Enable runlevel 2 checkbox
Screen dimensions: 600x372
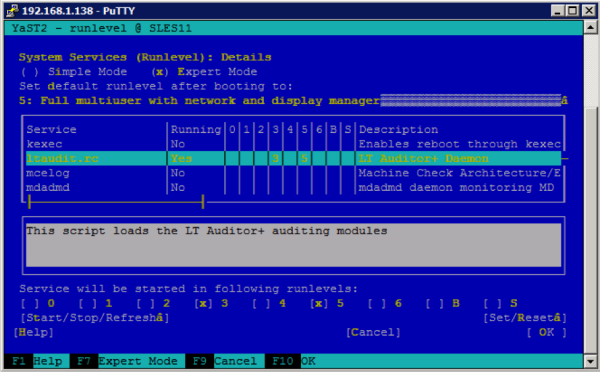[153, 304]
